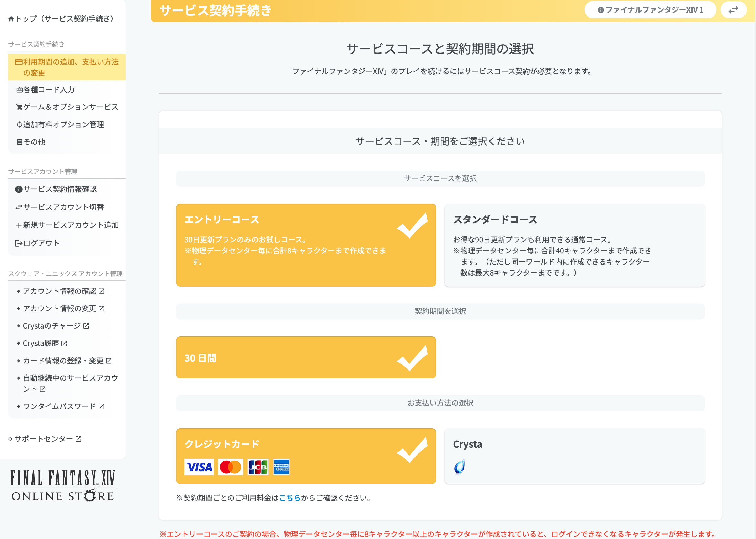756x539 pixels.
Task: Open サービス契約情報確認 page
Action: (x=56, y=189)
